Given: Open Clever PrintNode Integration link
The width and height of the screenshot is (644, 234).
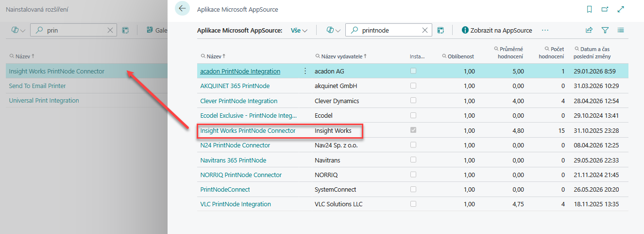Looking at the screenshot, I should point(238,101).
